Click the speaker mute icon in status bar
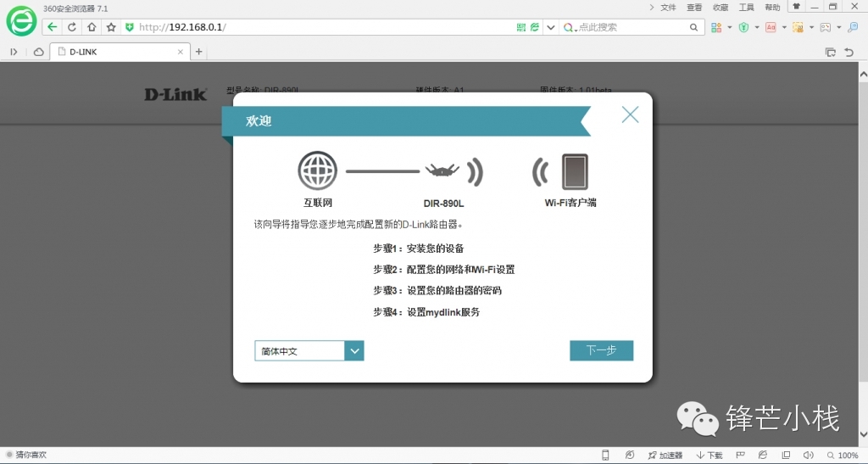The image size is (868, 464). (808, 456)
